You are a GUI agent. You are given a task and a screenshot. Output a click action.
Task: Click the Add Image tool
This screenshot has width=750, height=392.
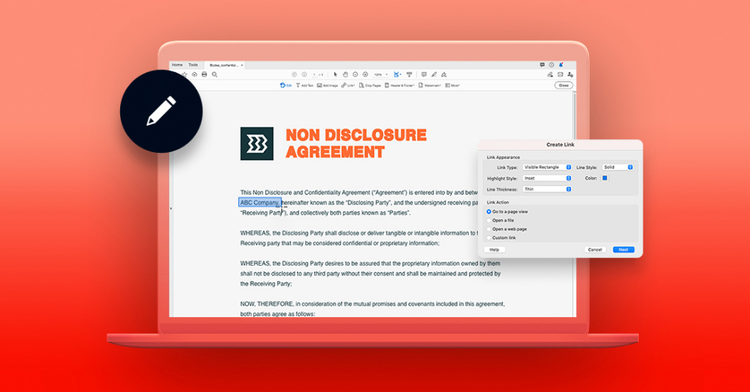click(327, 86)
